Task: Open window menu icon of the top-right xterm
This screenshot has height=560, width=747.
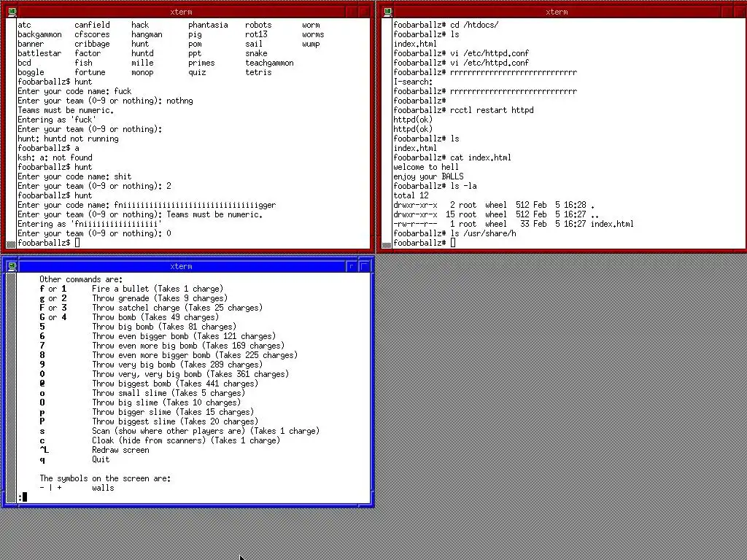Action: [x=388, y=12]
